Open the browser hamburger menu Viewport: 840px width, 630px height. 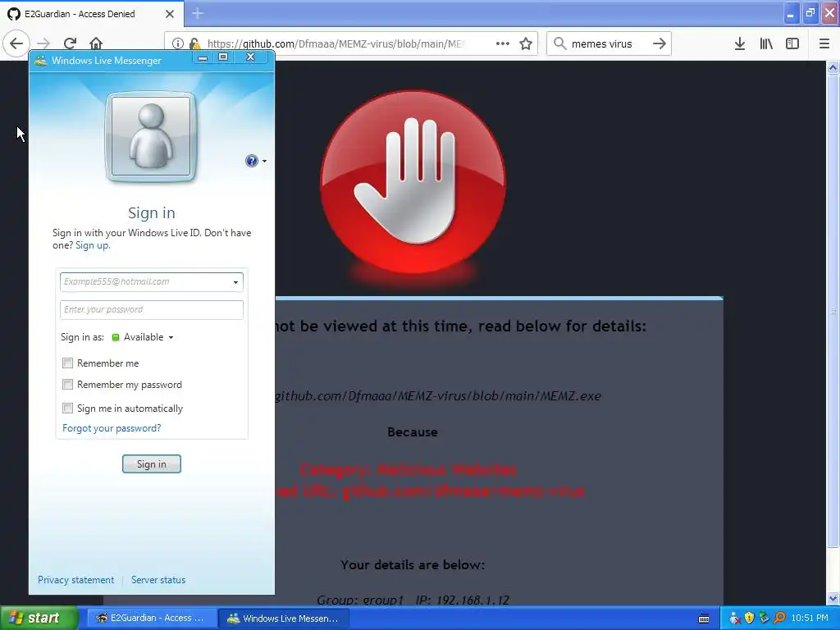(x=824, y=43)
